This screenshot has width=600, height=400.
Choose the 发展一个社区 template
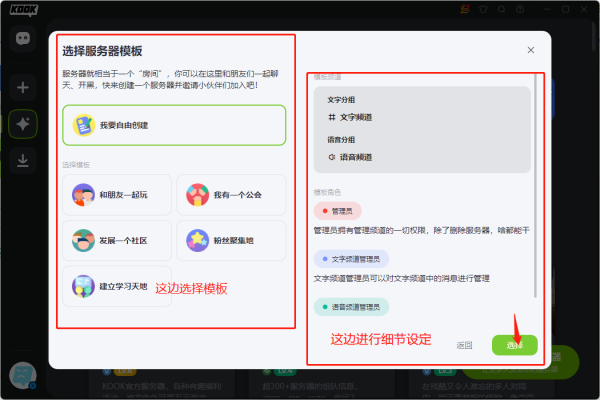(x=117, y=240)
